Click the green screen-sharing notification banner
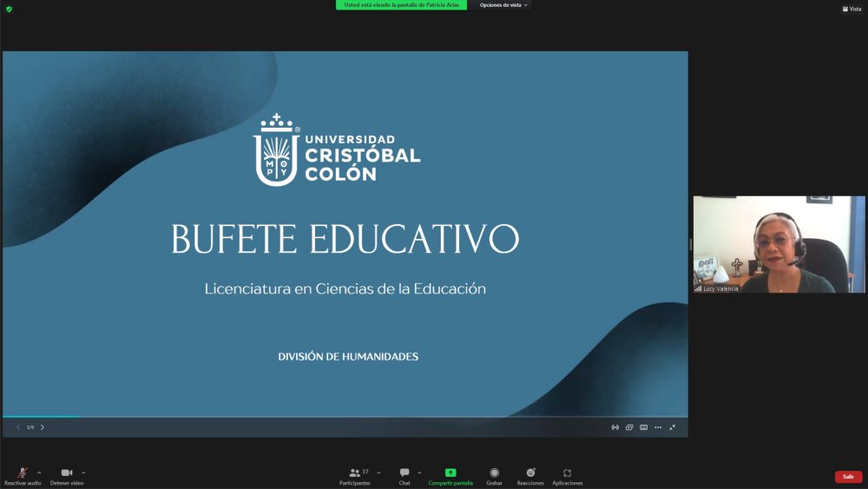Viewport: 868px width, 489px height. [401, 5]
